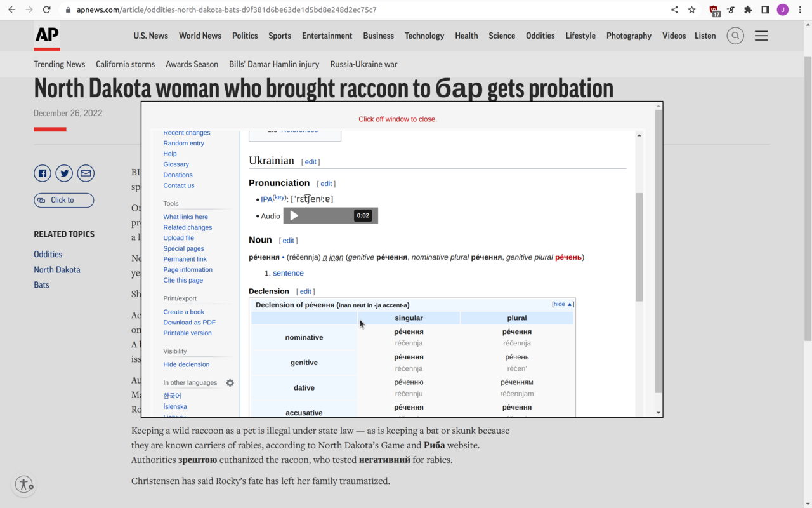
Task: Open the Extensions puzzle piece menu
Action: (749, 10)
